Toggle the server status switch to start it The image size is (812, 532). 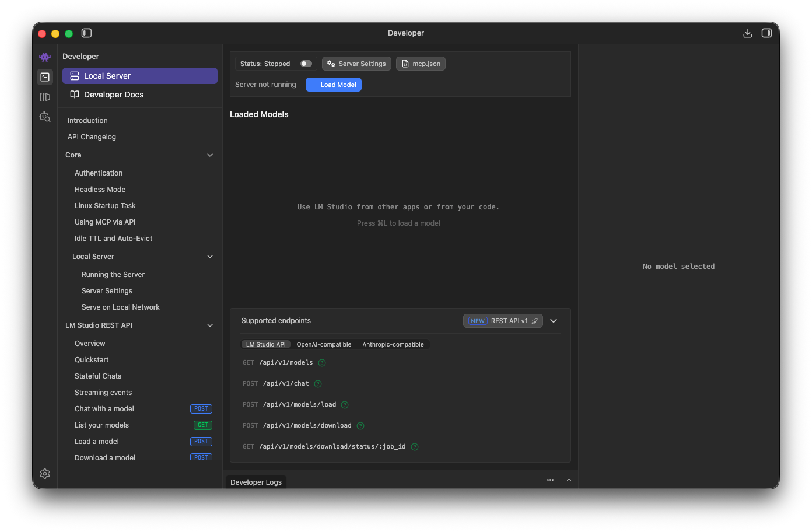click(306, 63)
